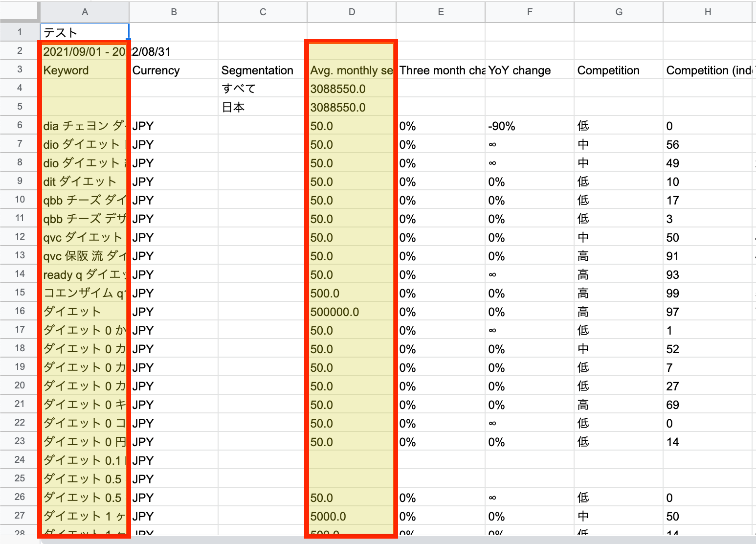Viewport: 756px width, 544px height.
Task: Click the Three month change header cell
Action: coord(441,70)
